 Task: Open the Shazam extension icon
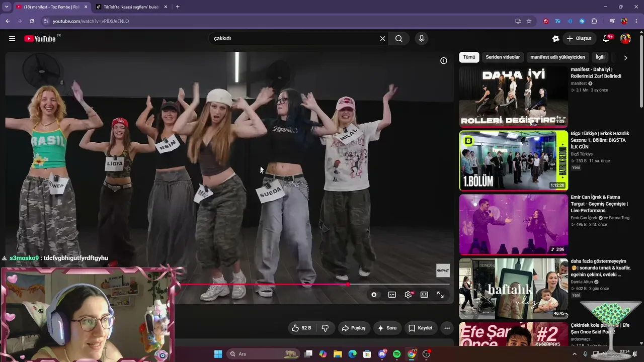(582, 21)
